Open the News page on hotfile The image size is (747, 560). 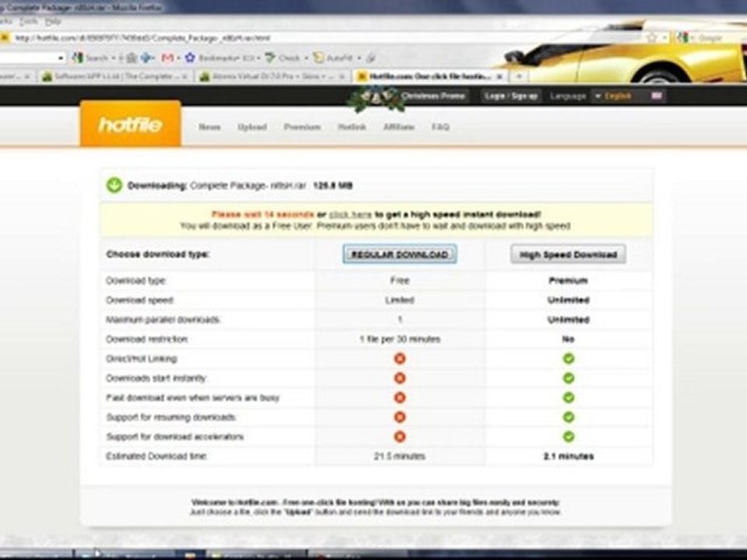click(x=209, y=127)
